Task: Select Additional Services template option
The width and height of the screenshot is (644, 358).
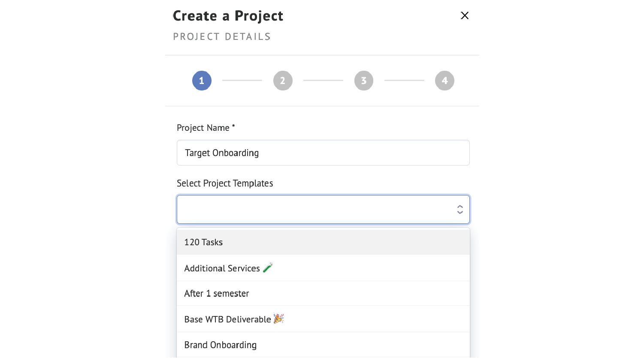Action: [323, 268]
